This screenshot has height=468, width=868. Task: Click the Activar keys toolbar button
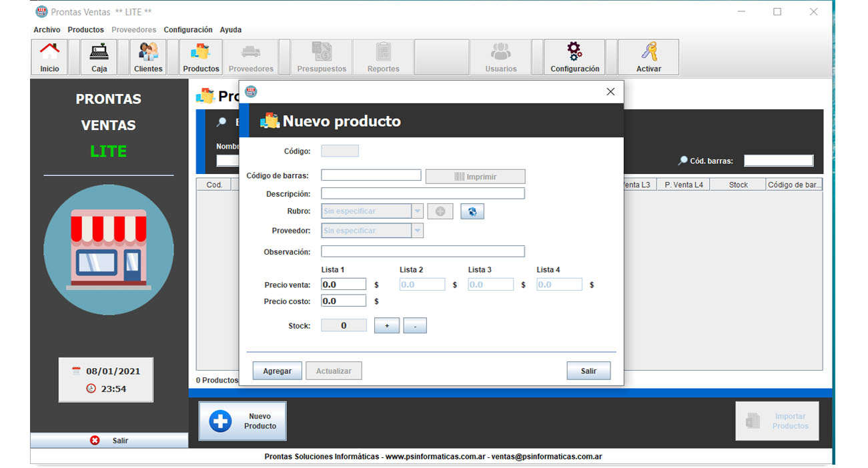point(648,57)
